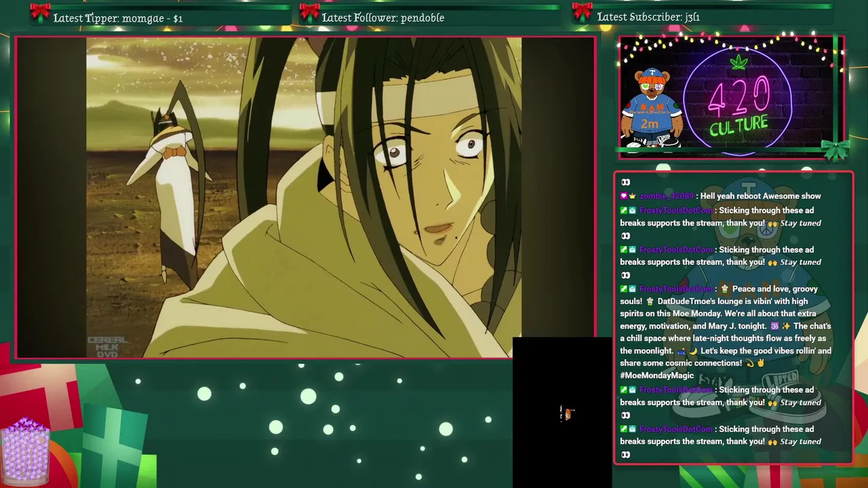Open FrostyToolsDotCom username on Peace and love message
The width and height of the screenshot is (868, 488).
click(675, 289)
